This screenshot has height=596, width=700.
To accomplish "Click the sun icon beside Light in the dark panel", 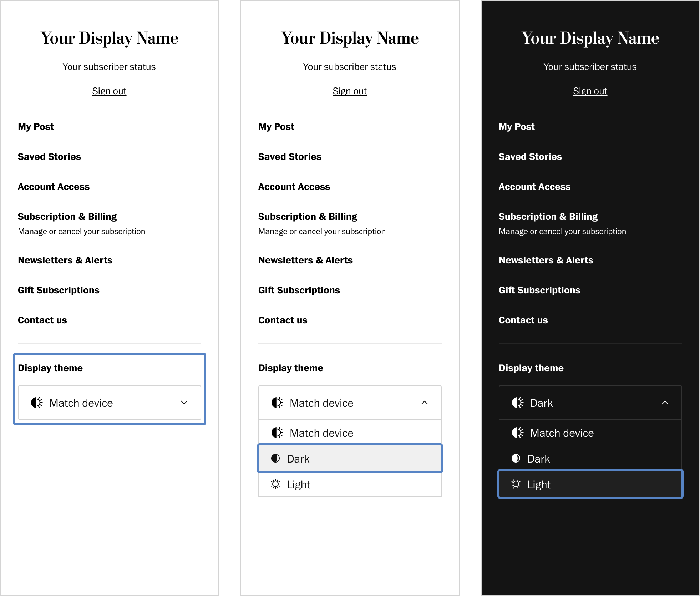I will (516, 484).
